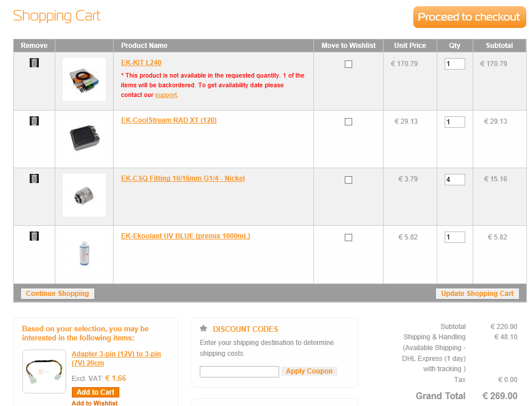Add 3-pin adapter to cart
Image resolution: width=532 pixels, height=406 pixels.
pyautogui.click(x=95, y=392)
